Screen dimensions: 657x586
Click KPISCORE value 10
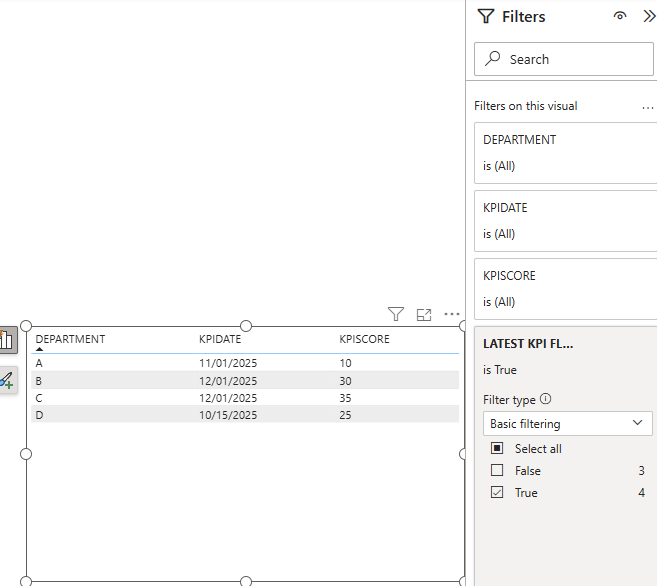click(x=345, y=363)
